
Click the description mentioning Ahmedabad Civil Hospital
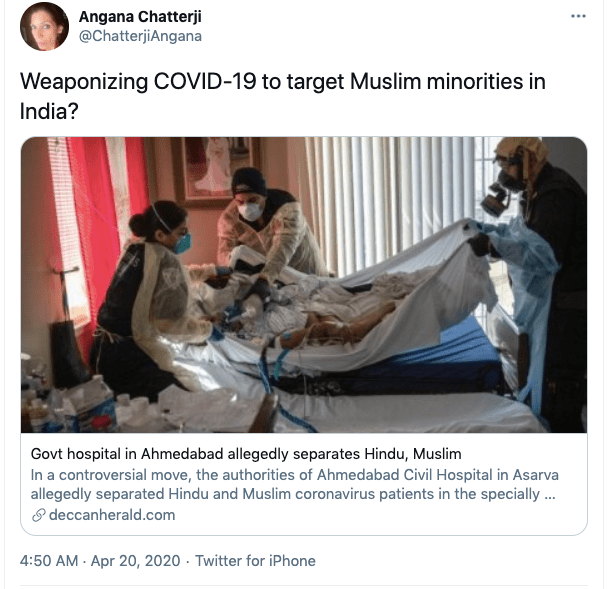[294, 484]
